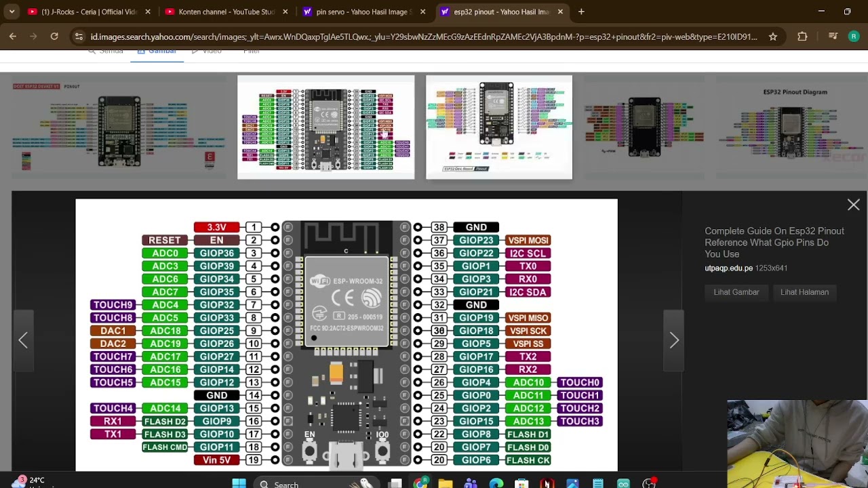Screen dimensions: 868x488
Task: Click the FLASH CK pin label
Action: point(528,460)
